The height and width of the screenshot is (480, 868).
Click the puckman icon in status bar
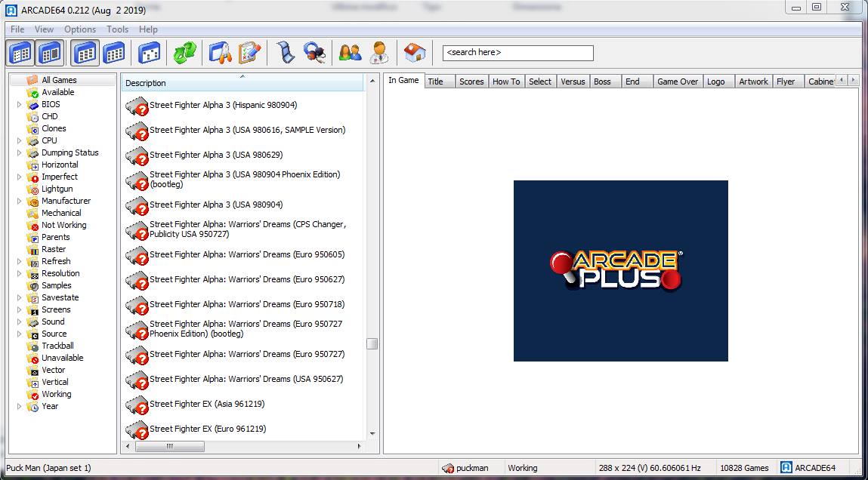448,468
